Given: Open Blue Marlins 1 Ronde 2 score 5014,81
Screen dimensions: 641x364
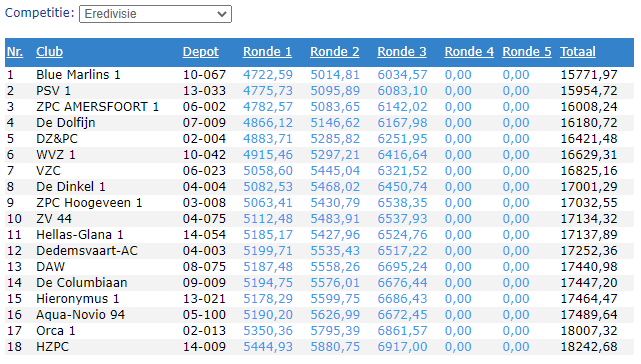Looking at the screenshot, I should click(335, 75).
